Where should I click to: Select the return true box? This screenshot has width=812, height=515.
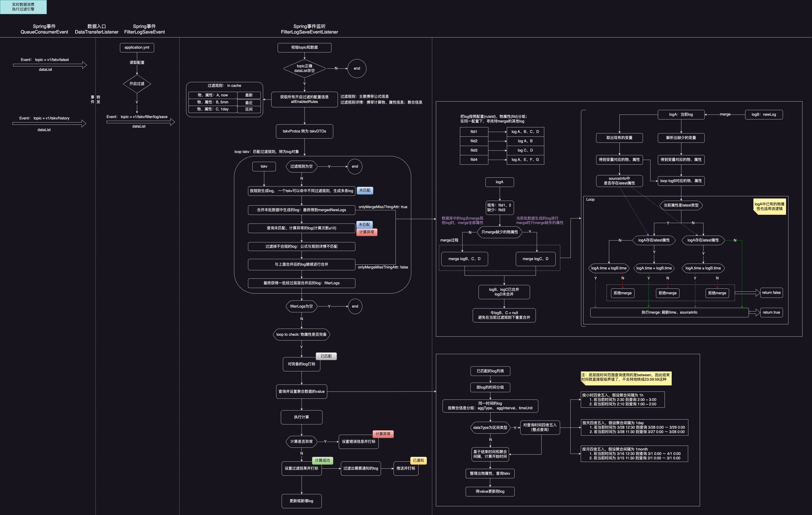pyautogui.click(x=771, y=312)
